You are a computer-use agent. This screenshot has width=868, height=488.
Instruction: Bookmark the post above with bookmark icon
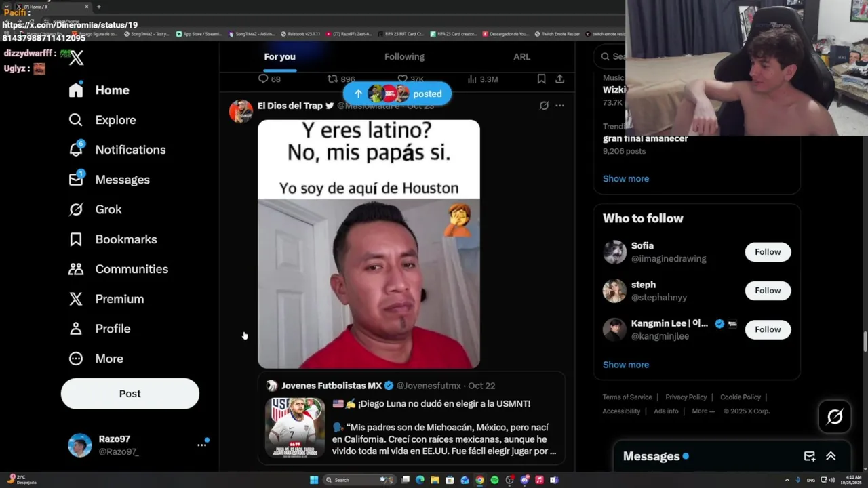(x=541, y=79)
